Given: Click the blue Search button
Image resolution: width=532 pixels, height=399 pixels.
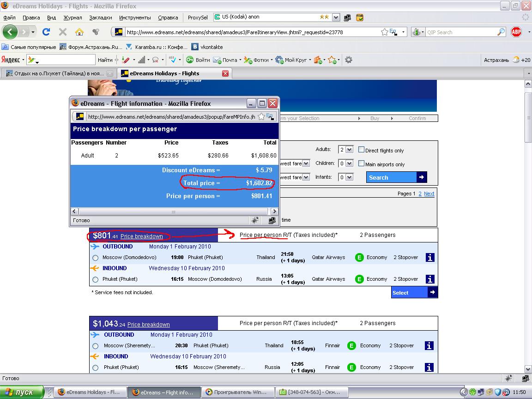Looking at the screenshot, I should coord(396,177).
